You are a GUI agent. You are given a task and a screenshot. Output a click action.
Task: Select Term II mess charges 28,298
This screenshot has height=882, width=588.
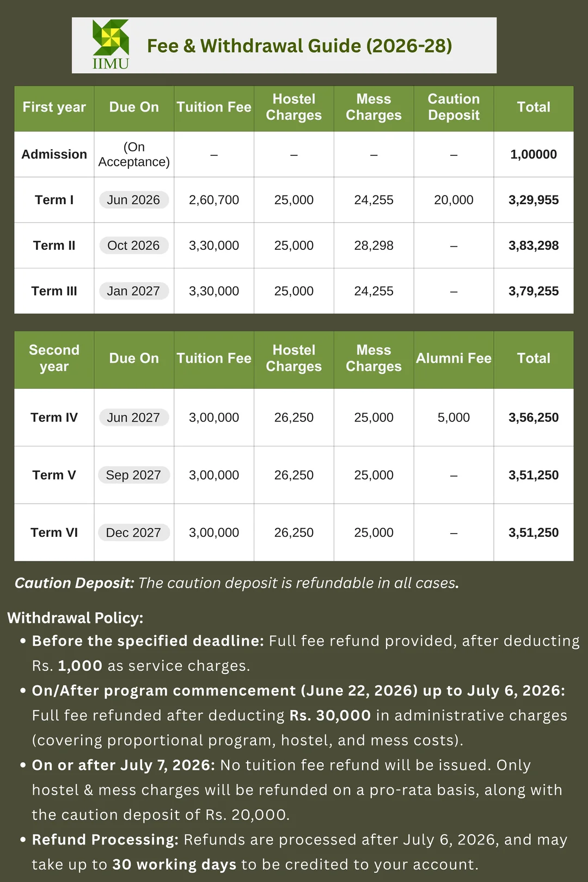click(373, 246)
